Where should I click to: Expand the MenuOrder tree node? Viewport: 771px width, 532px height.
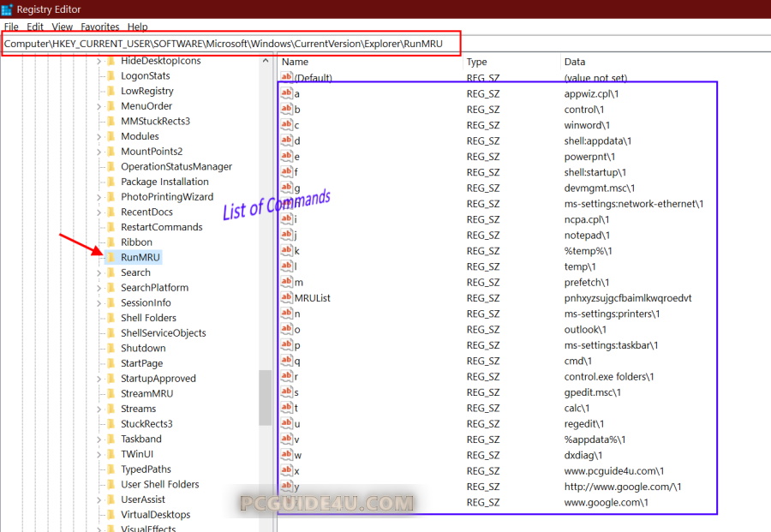point(99,106)
